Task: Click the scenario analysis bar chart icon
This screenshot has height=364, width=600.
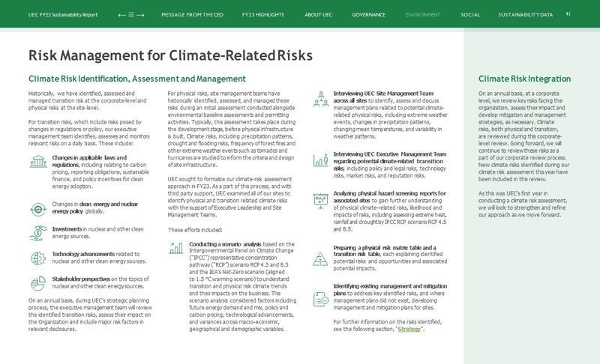Action: point(176,248)
